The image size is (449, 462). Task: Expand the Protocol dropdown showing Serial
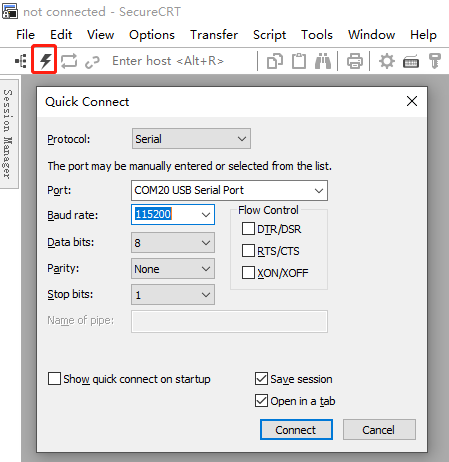tap(191, 139)
